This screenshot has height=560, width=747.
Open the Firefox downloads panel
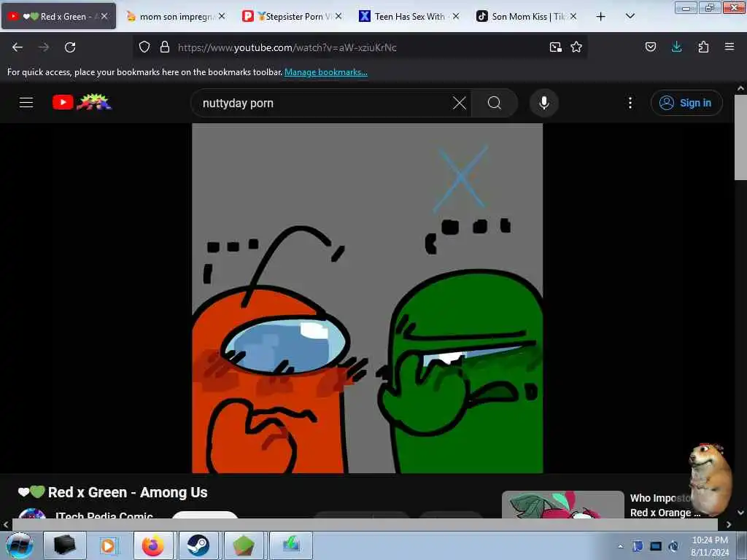click(x=676, y=47)
